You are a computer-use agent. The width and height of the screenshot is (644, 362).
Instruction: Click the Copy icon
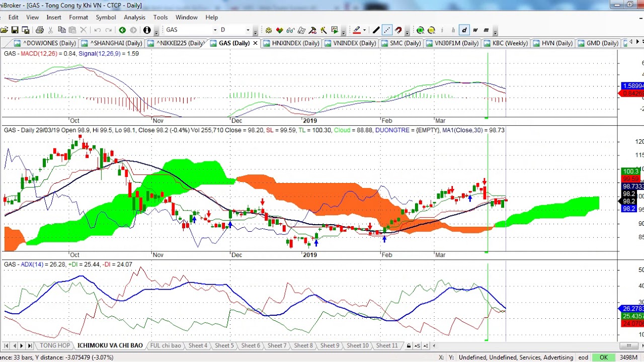[62, 30]
